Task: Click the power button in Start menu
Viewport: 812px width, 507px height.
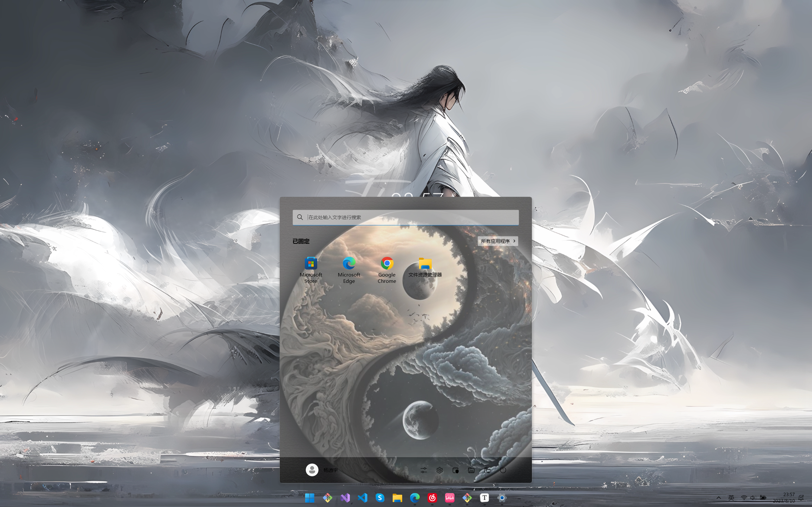Action: click(503, 470)
